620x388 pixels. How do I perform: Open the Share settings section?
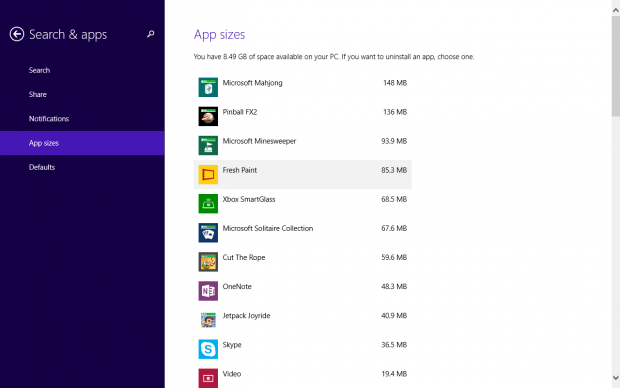click(x=82, y=95)
